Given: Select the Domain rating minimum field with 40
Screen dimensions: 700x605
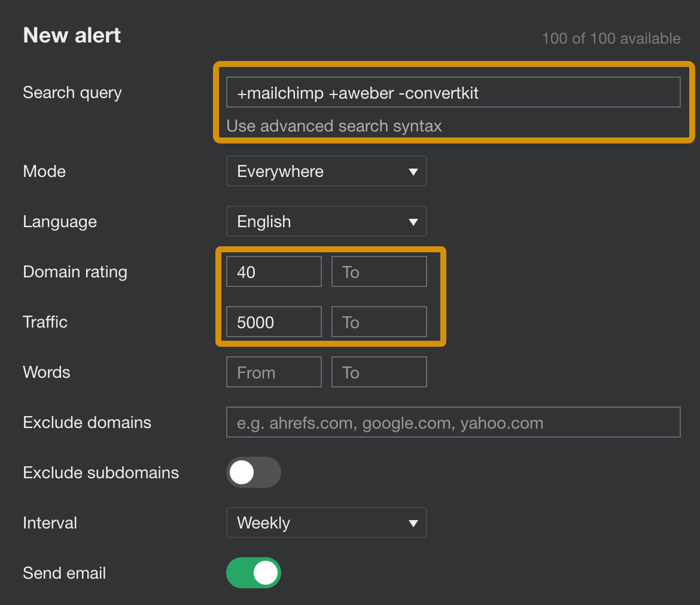Looking at the screenshot, I should [x=273, y=272].
